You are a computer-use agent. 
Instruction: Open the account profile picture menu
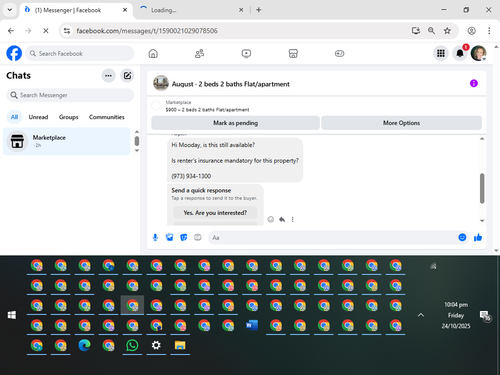(478, 53)
